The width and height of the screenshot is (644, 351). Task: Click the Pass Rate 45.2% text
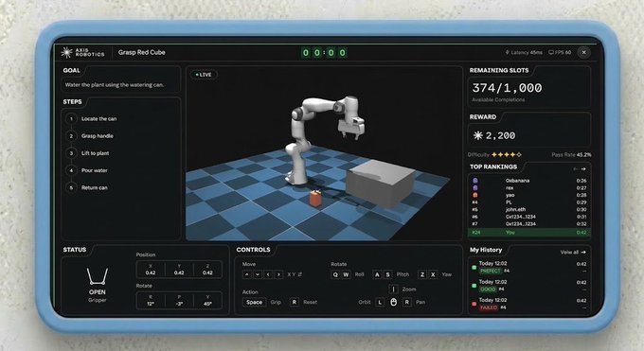(571, 155)
